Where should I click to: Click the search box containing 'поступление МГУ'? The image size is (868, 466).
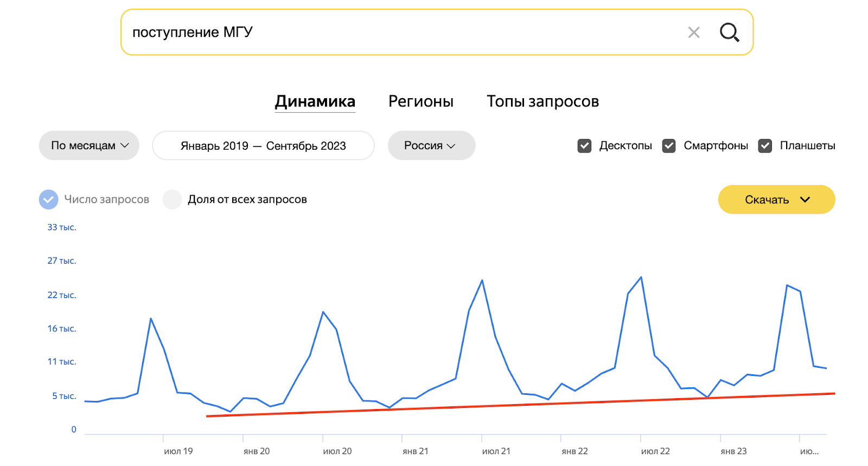coord(437,32)
